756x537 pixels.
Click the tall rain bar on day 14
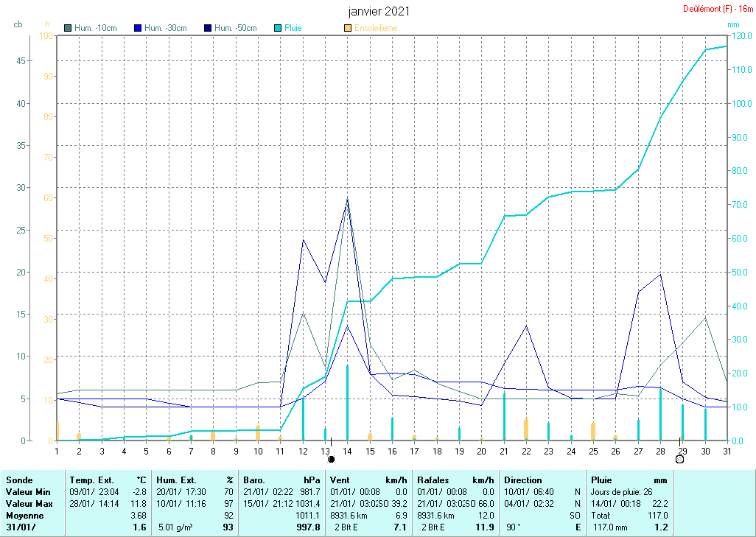tap(347, 401)
